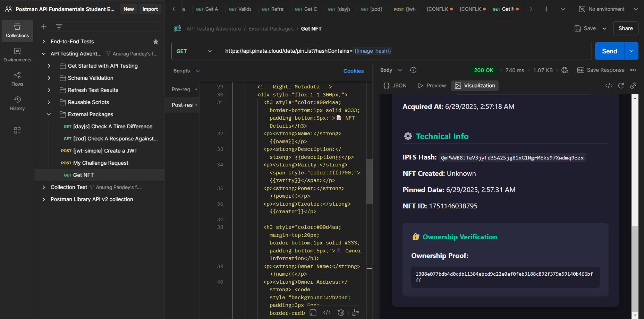Switch to the Preview response tab

point(432,86)
